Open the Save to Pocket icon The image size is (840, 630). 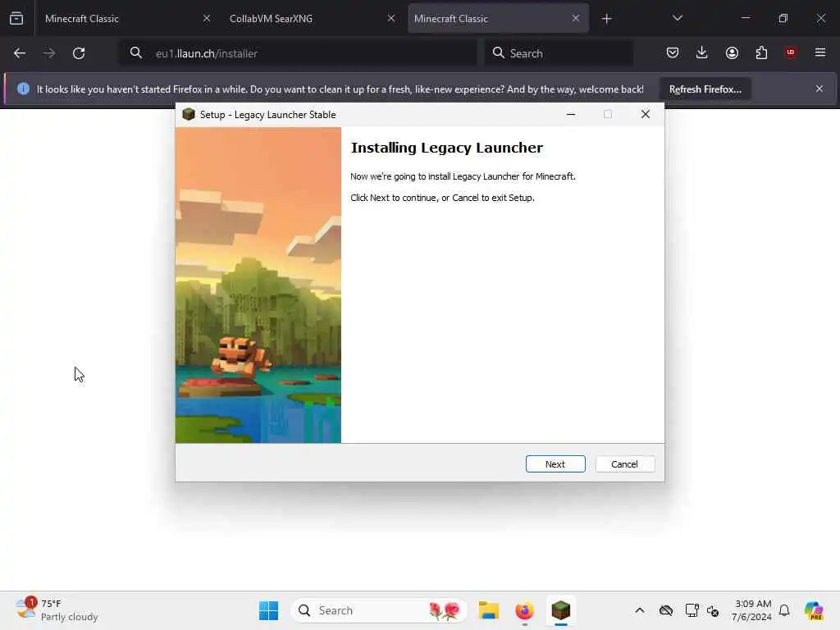pos(673,52)
